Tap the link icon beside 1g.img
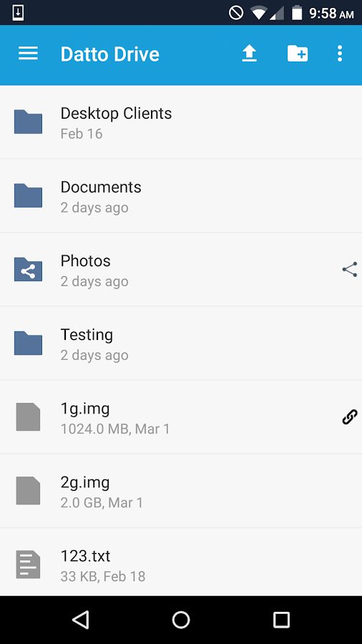Screen dimensions: 362x644 point(350,417)
